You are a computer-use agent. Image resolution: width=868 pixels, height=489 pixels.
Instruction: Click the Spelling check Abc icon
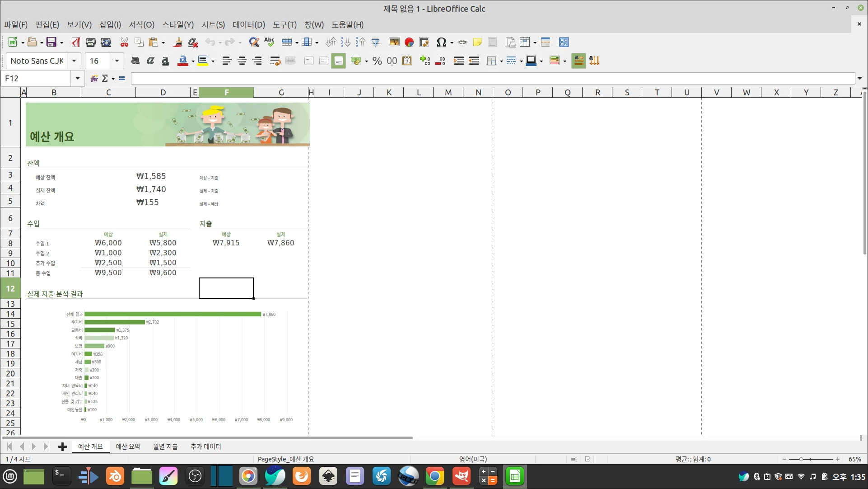[x=269, y=42]
